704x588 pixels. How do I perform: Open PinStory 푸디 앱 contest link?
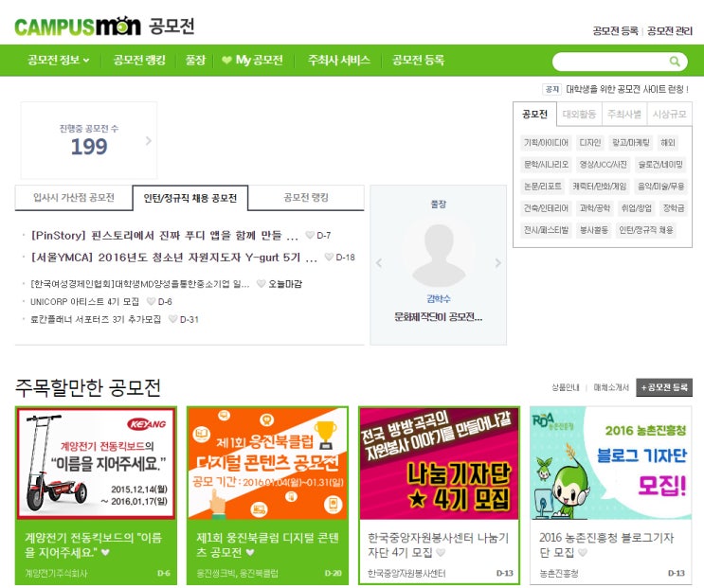coord(164,236)
